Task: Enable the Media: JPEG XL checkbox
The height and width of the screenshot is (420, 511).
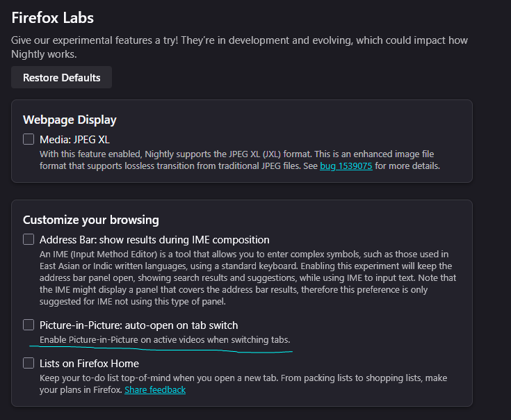Action: point(29,139)
